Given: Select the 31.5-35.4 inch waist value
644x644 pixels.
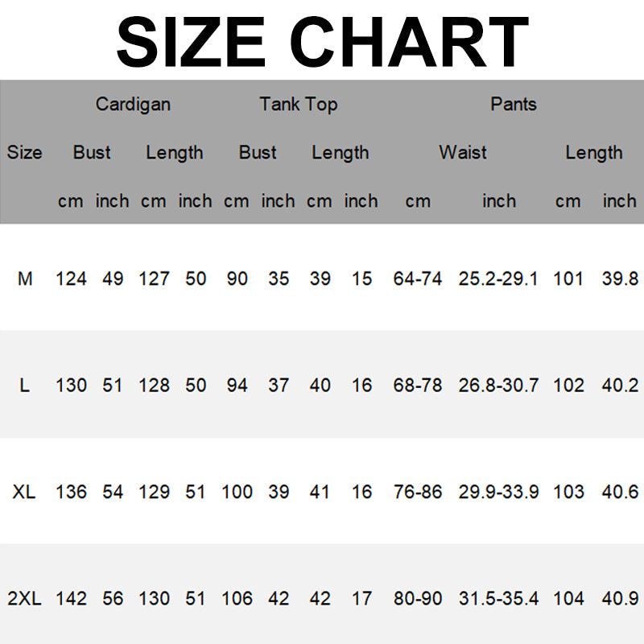Looking at the screenshot, I should coord(498,599).
